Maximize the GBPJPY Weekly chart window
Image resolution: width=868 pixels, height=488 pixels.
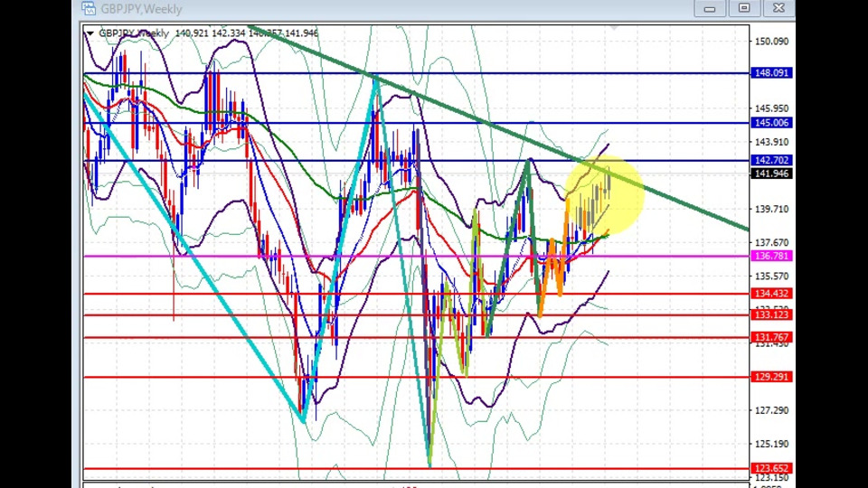[744, 8]
